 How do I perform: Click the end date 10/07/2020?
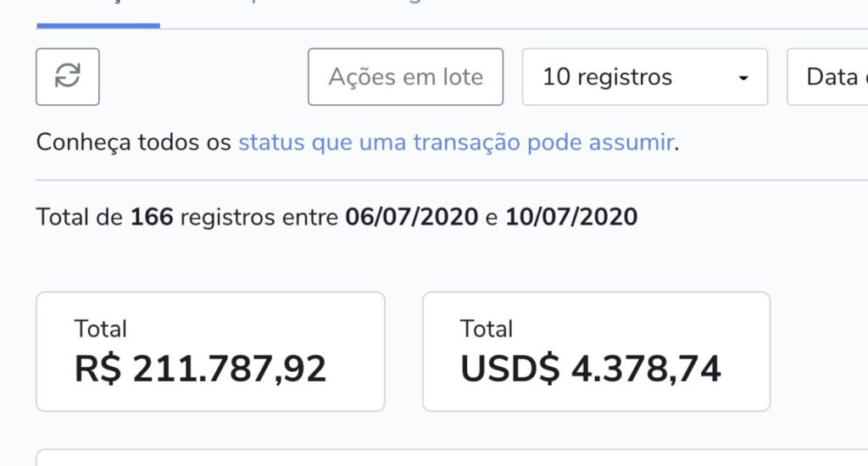[x=571, y=217]
